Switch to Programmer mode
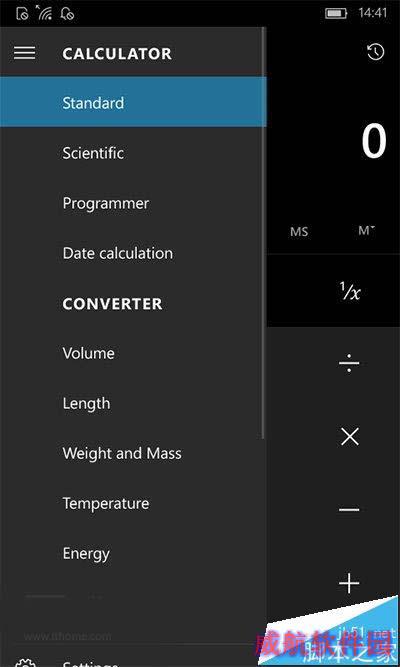 click(133, 203)
